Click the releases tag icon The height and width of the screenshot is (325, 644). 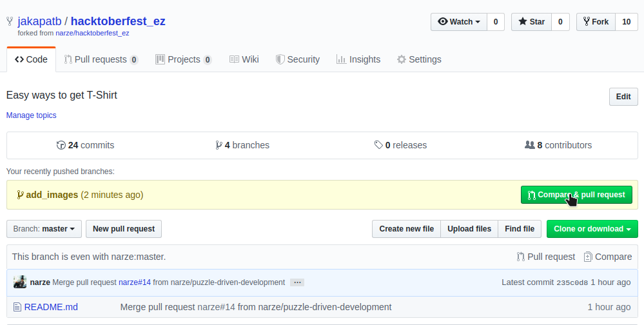point(378,145)
